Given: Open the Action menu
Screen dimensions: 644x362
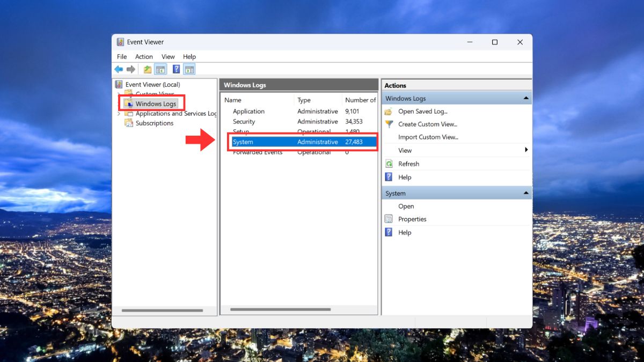Looking at the screenshot, I should [x=144, y=57].
